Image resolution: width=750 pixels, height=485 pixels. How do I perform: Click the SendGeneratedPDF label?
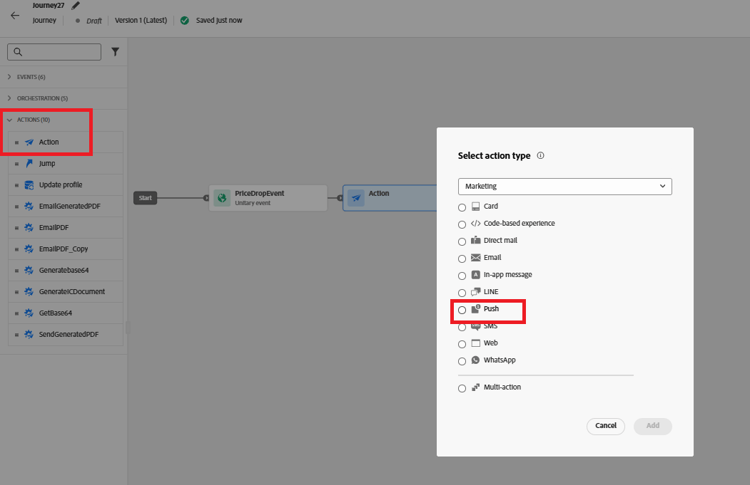click(x=68, y=334)
